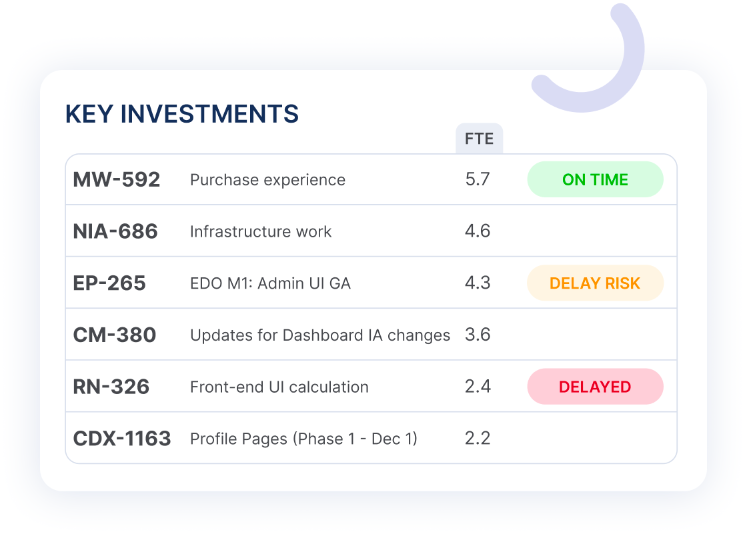Open ticket EP-265

coord(109,283)
